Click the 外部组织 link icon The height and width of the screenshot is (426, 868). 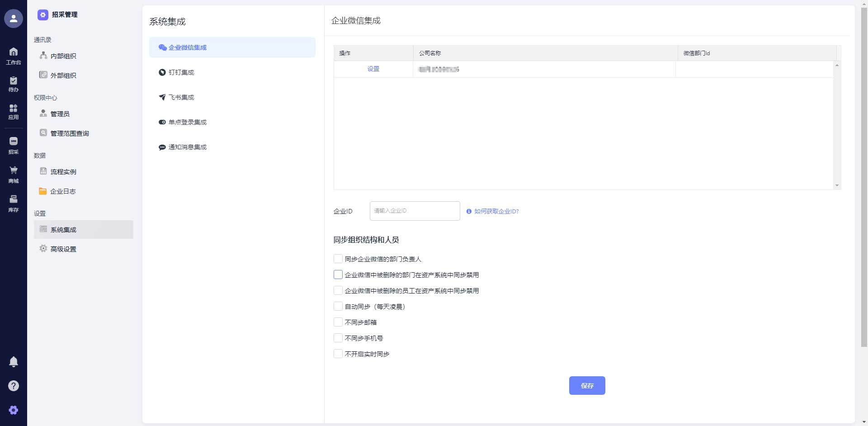43,75
